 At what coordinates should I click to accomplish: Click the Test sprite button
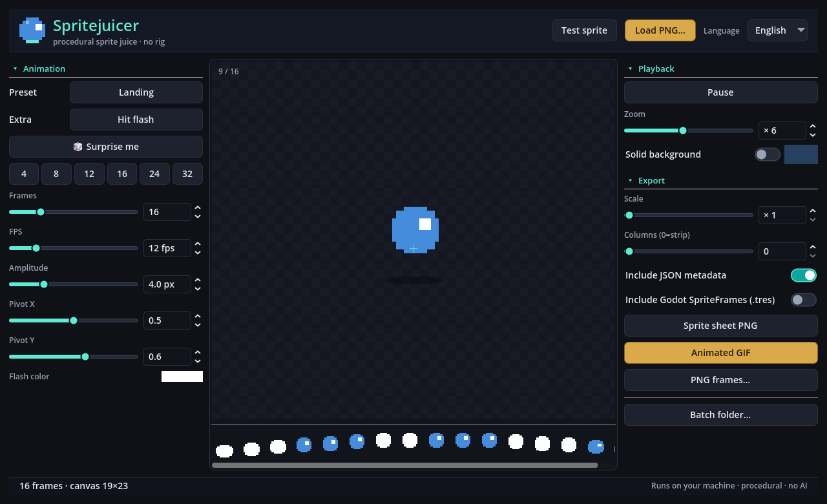coord(584,30)
